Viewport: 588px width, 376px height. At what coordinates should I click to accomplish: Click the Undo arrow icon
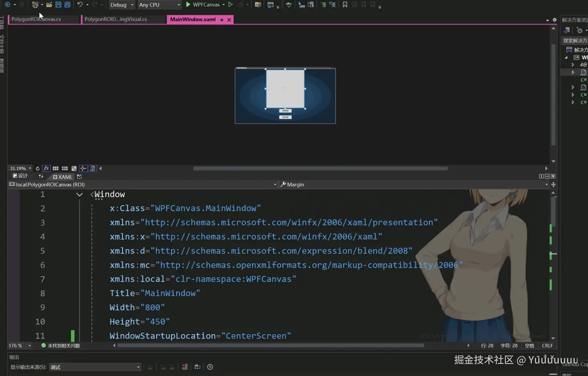tap(80, 5)
